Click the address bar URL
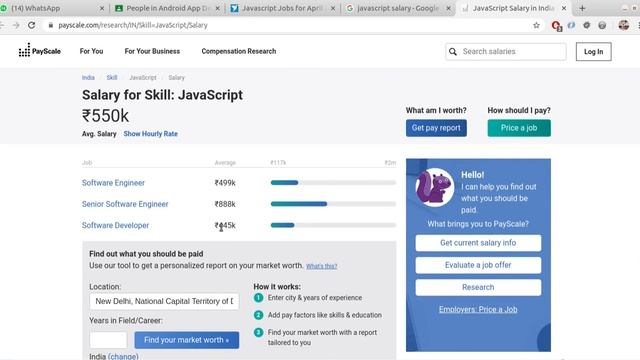The width and height of the screenshot is (640, 360). click(133, 25)
